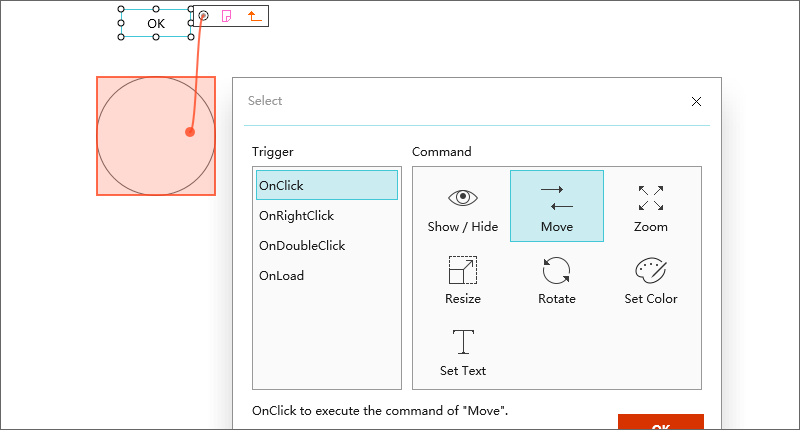Click the orange arrow icon in floating toolbar
Viewport: 800px width, 430px height.
tap(253, 16)
